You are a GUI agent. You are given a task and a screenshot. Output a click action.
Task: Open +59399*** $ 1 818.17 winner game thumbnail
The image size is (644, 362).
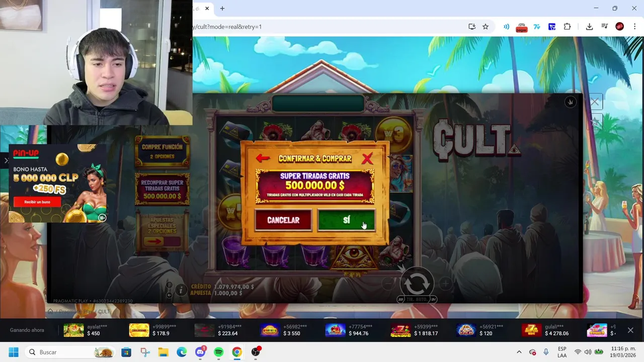coord(400,330)
